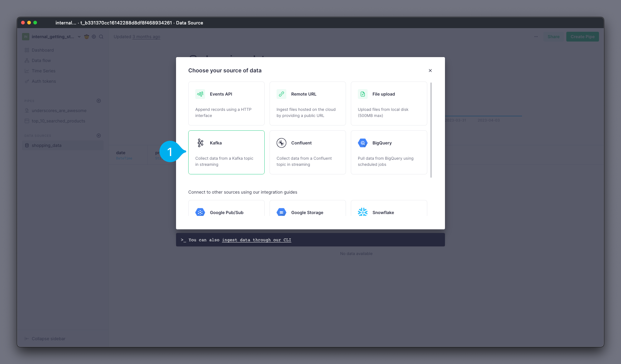Click the Auth tokens key icon
Image resolution: width=621 pixels, height=364 pixels.
coord(27,81)
